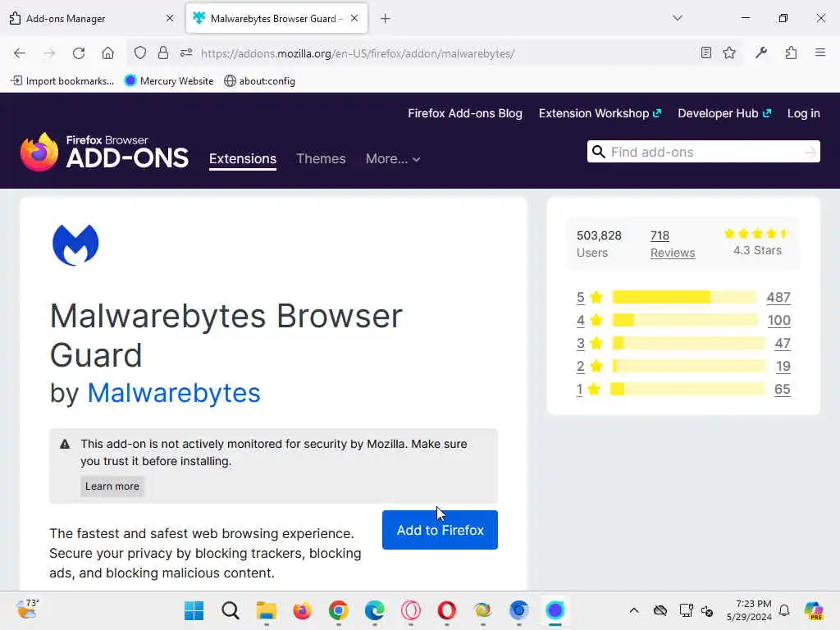Image resolution: width=840 pixels, height=630 pixels.
Task: Open the weather widget showing 73°
Action: click(27, 609)
